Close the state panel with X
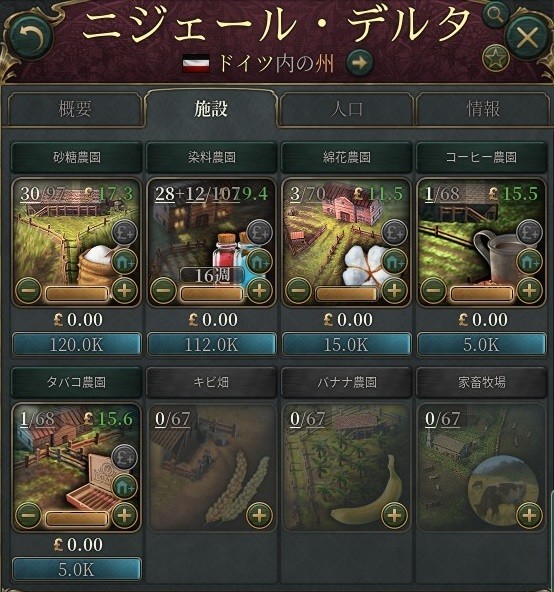 [x=527, y=37]
